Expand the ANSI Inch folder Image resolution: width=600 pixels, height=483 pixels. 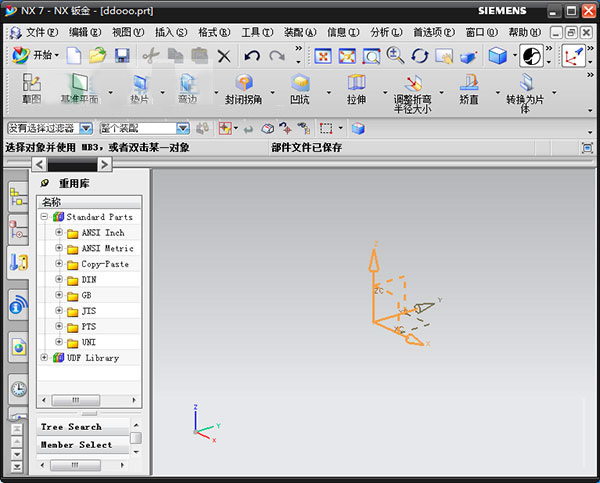(59, 233)
